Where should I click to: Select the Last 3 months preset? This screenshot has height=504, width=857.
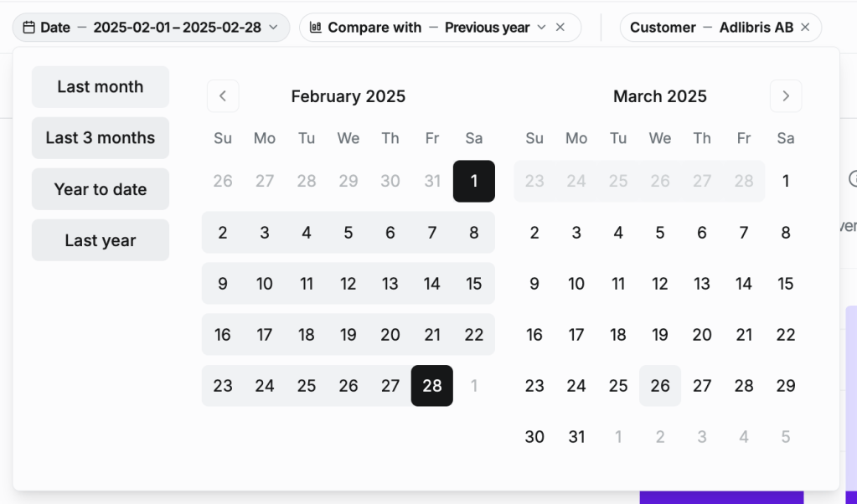pyautogui.click(x=101, y=138)
